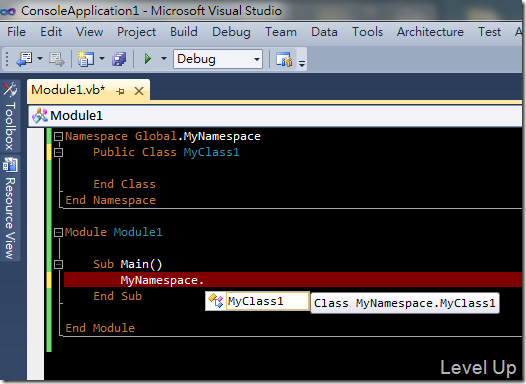Open the Team menu
Viewport: 526px width, 384px height.
coord(281,32)
